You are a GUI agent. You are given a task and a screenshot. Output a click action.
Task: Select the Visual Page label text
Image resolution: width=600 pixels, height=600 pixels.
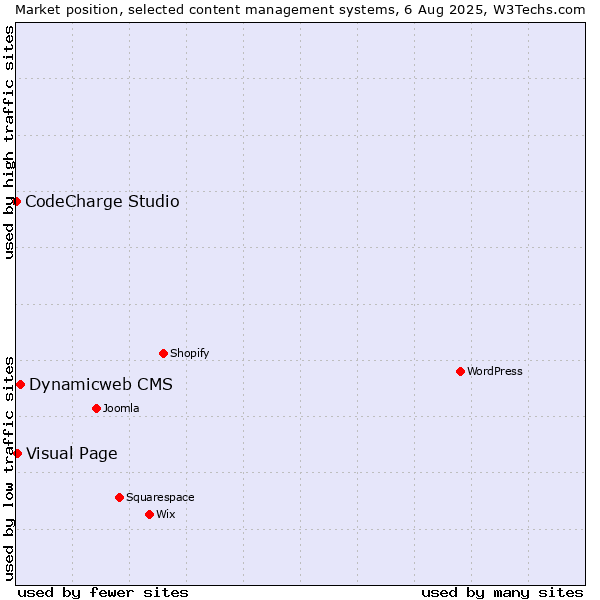pyautogui.click(x=72, y=453)
